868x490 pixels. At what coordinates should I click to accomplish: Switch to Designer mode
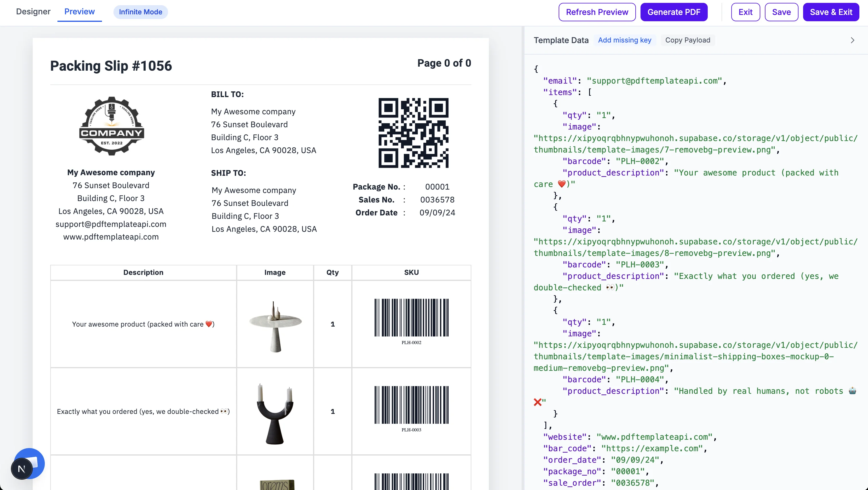coord(33,11)
